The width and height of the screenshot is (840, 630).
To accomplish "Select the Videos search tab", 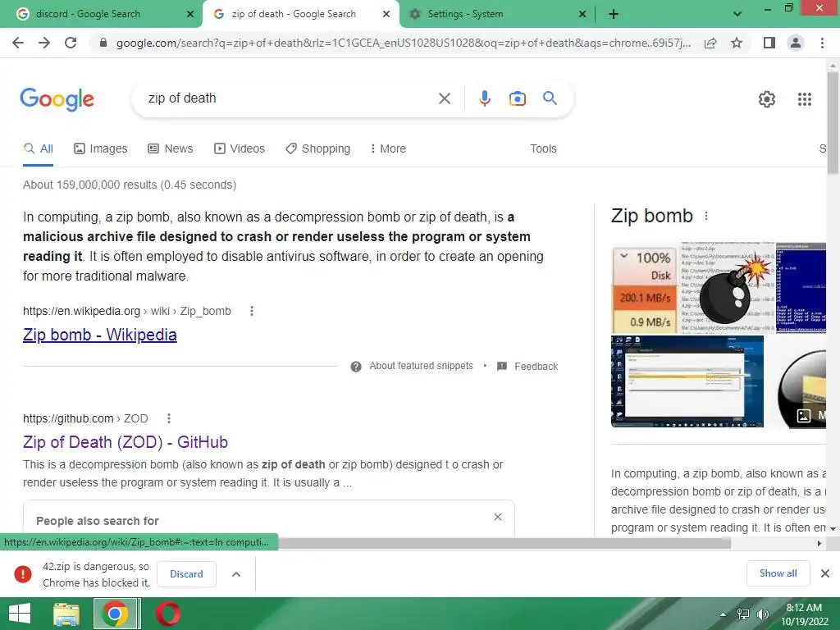I will pos(240,148).
